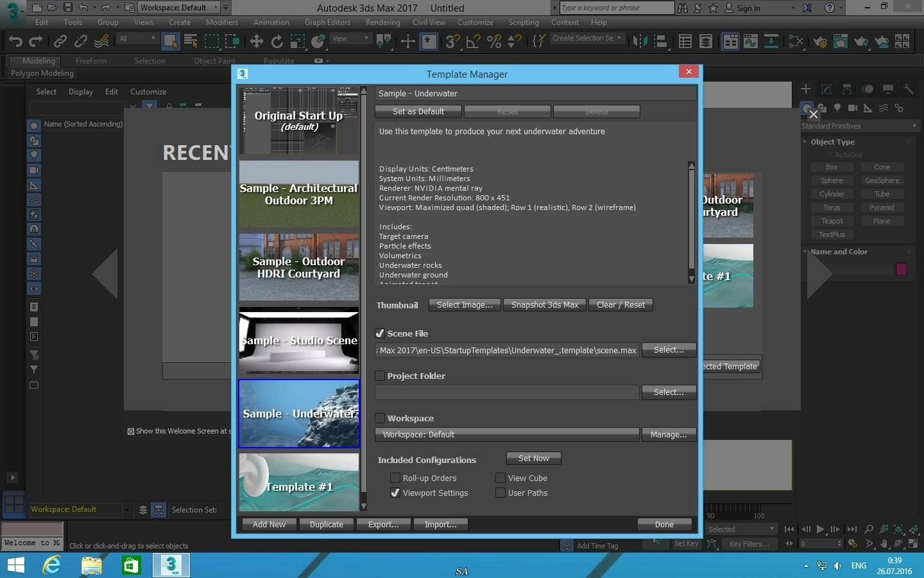The image size is (924, 578).
Task: Click the Done button
Action: click(664, 525)
